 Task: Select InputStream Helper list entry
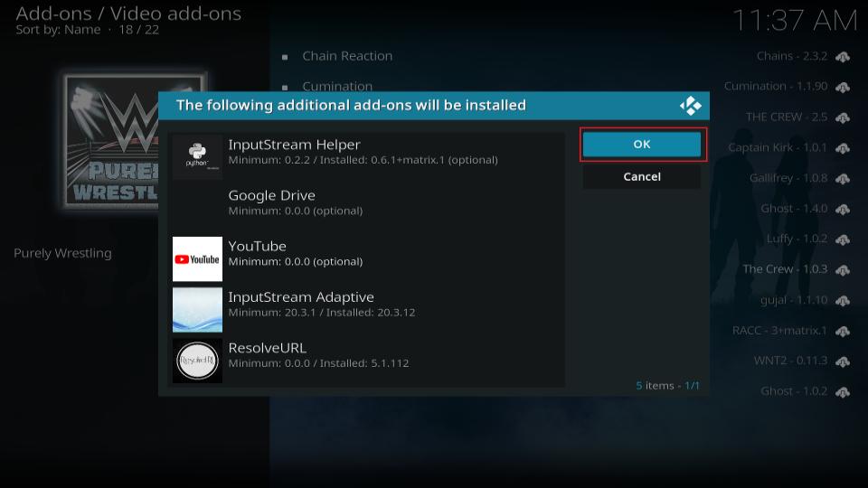pyautogui.click(x=366, y=156)
